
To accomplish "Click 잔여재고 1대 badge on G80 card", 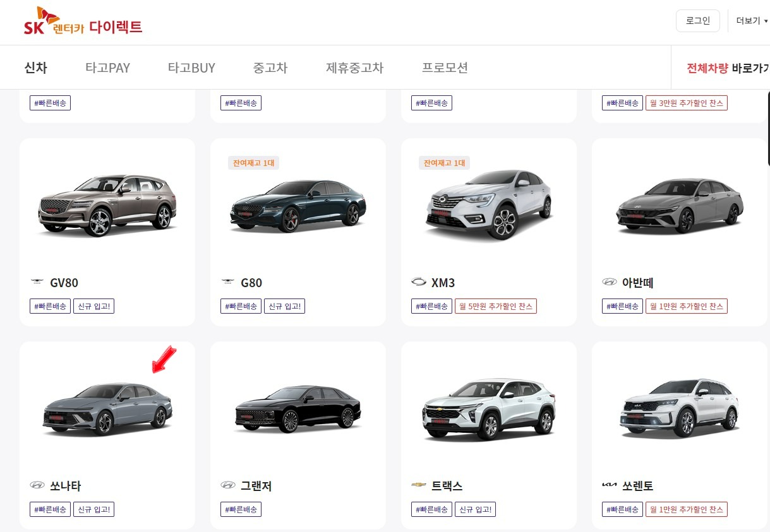I will (254, 163).
